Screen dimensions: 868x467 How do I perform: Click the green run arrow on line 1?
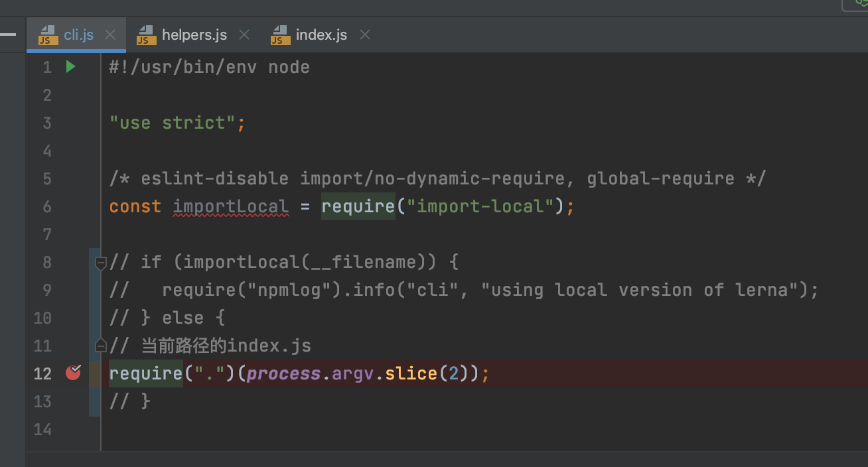click(x=70, y=66)
